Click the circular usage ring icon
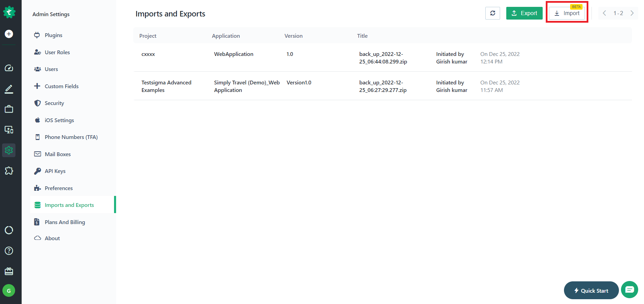 [9, 230]
